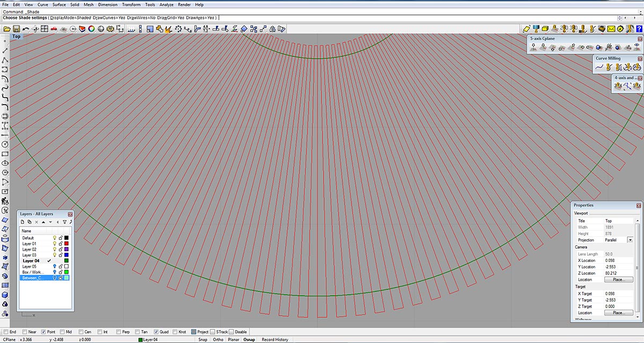Click the filter funnel icon in Layers panel
The width and height of the screenshot is (644, 343).
click(64, 222)
